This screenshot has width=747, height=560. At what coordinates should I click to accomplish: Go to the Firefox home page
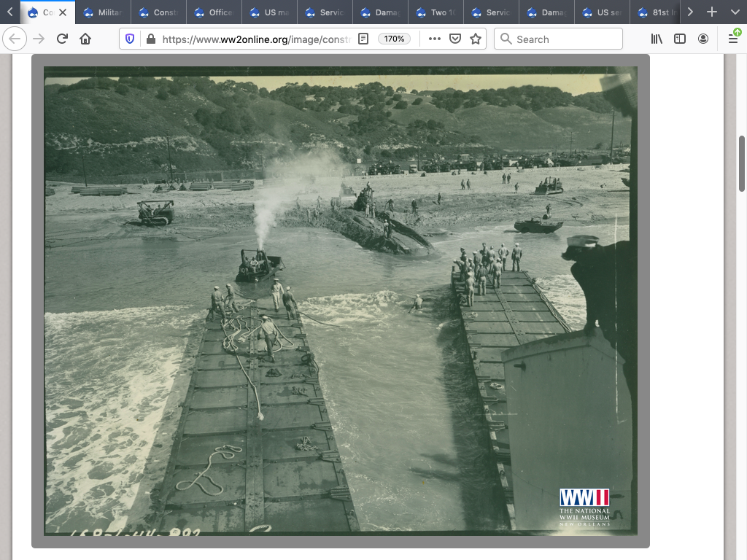click(85, 39)
